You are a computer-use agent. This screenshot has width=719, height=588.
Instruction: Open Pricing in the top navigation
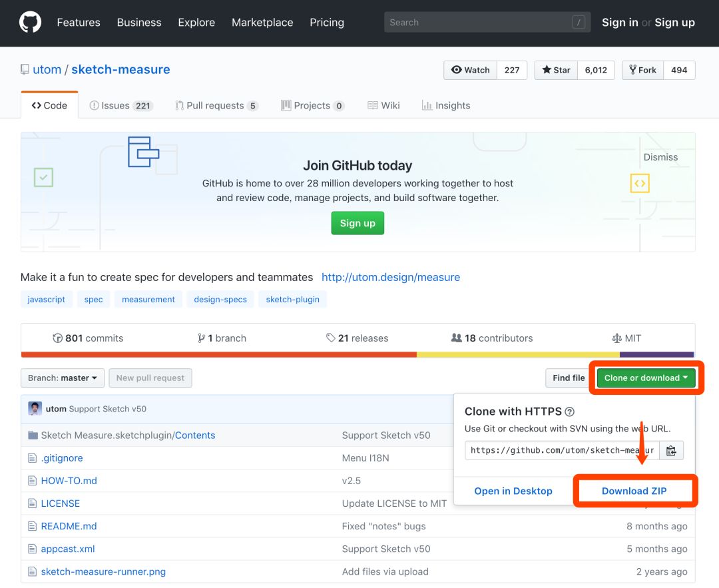click(x=327, y=23)
